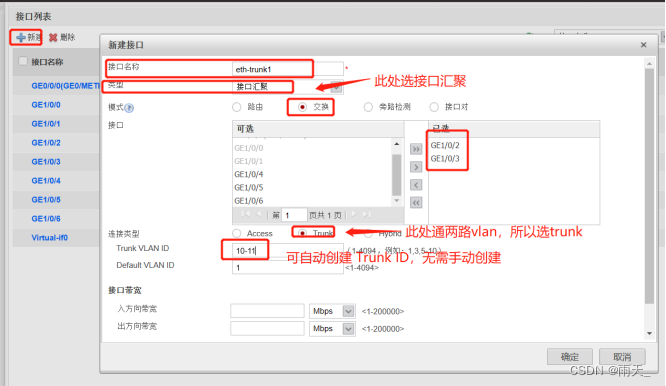Select 接口对 mode radio button
This screenshot has height=386, width=666.
pos(434,107)
